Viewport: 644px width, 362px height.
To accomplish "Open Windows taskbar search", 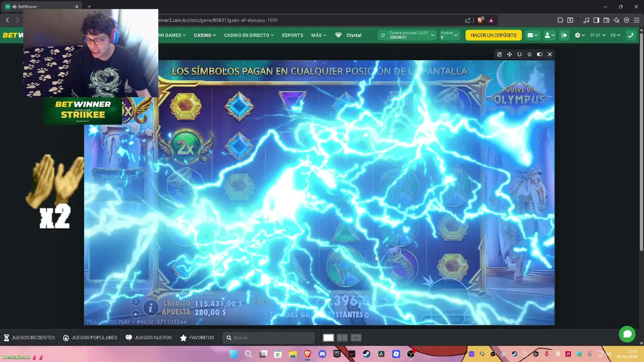I will pyautogui.click(x=248, y=354).
